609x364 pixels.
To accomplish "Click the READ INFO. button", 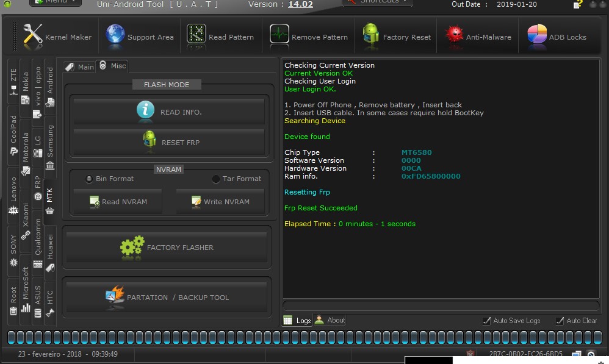I will pyautogui.click(x=169, y=112).
